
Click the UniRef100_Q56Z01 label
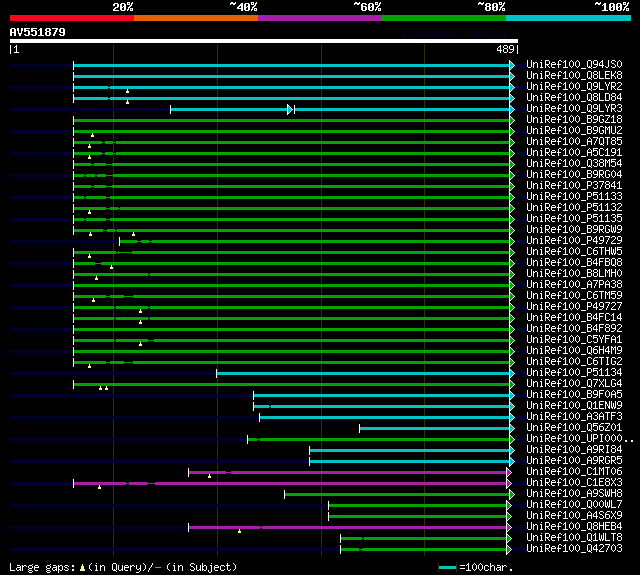click(574, 428)
